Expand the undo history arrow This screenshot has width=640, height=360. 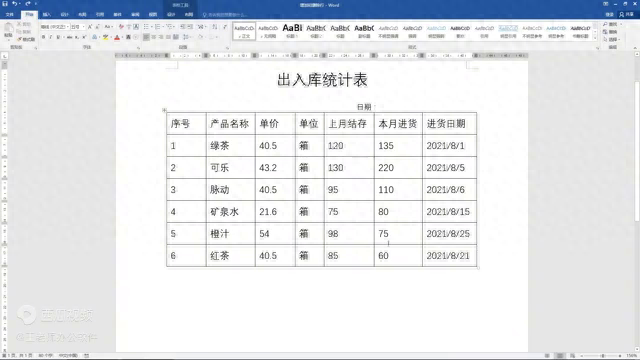click(20, 4)
